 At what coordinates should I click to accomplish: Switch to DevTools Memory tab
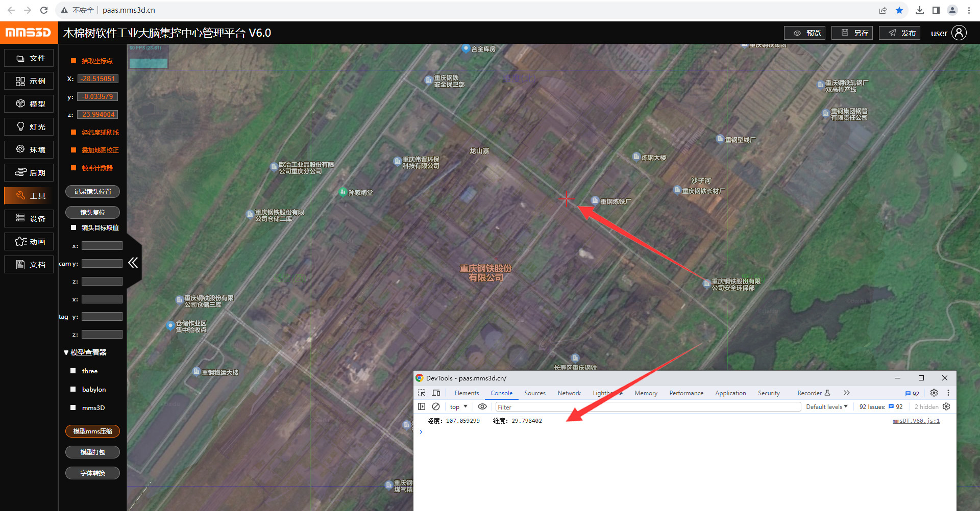coord(646,393)
